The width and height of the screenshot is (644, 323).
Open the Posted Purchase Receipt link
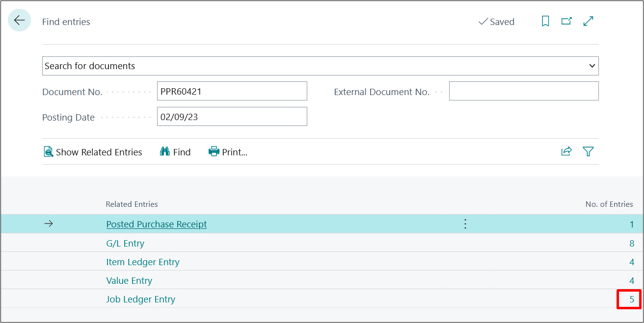[156, 224]
